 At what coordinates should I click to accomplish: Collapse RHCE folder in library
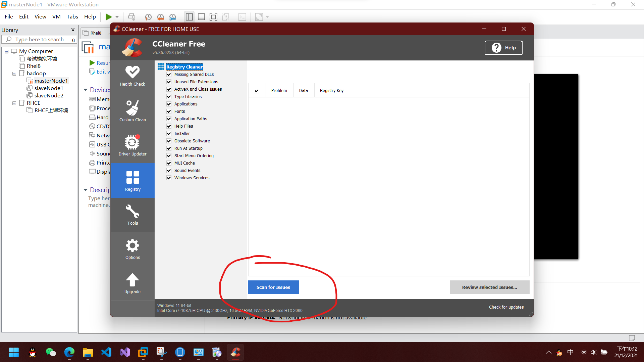tap(14, 103)
